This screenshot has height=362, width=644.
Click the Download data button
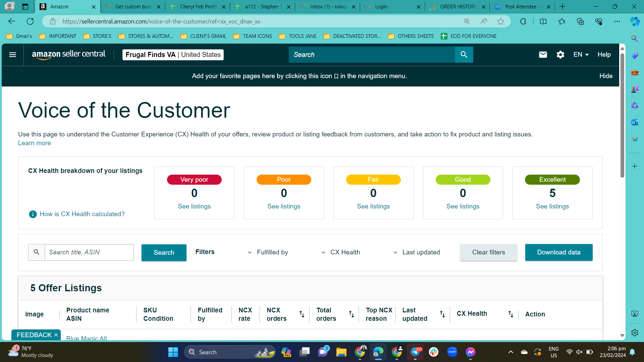[x=559, y=252]
